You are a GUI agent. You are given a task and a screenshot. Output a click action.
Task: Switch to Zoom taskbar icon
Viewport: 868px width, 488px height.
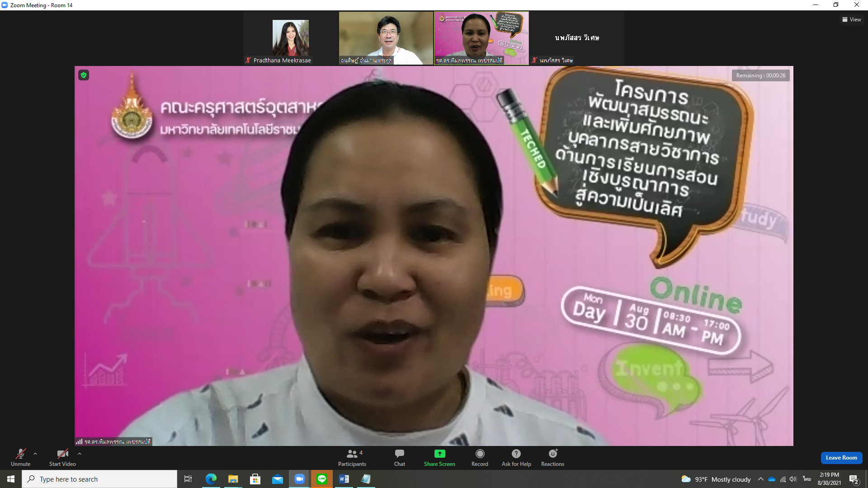(x=299, y=479)
